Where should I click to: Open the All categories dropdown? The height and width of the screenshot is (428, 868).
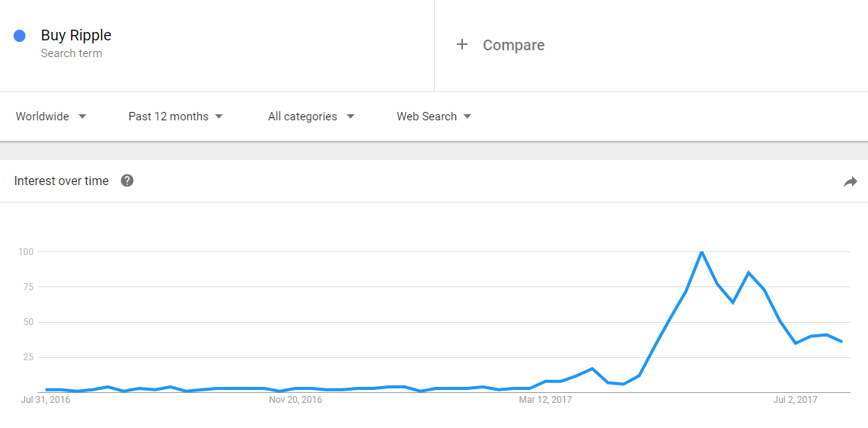click(311, 117)
